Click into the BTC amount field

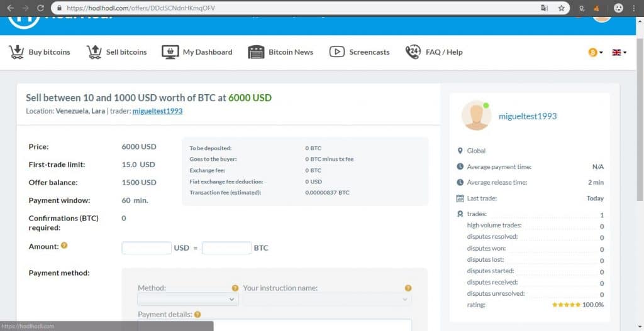226,247
